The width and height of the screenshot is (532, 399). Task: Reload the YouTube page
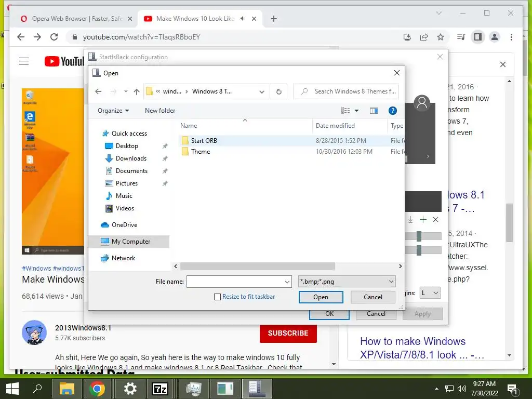click(x=54, y=37)
